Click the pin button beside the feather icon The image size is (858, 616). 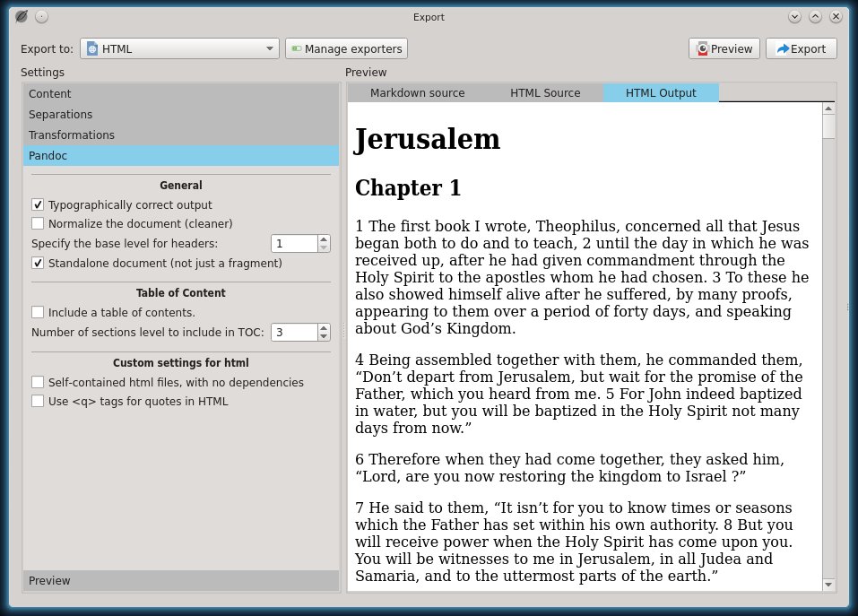pyautogui.click(x=41, y=17)
